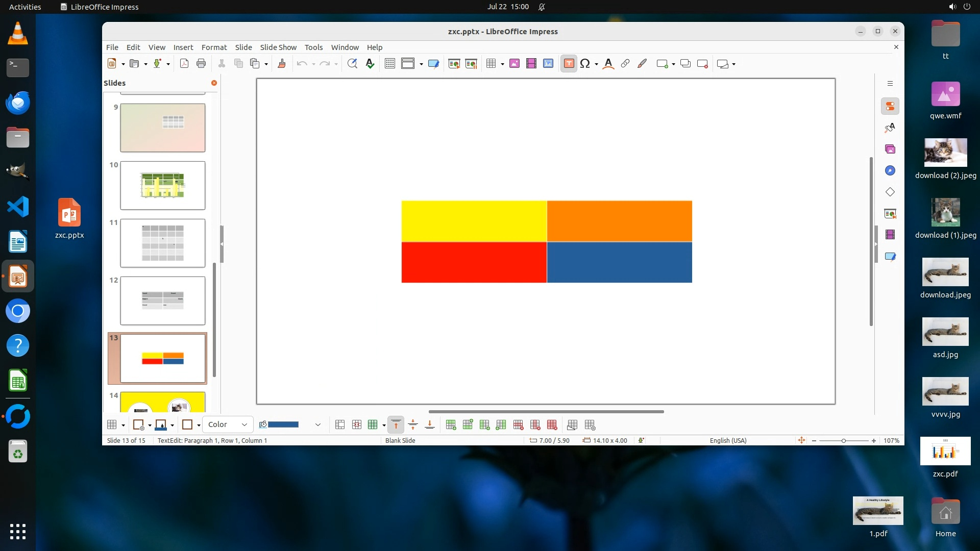Viewport: 980px width, 551px height.
Task: Open Table Properties icon in table toolbar
Action: (590, 425)
